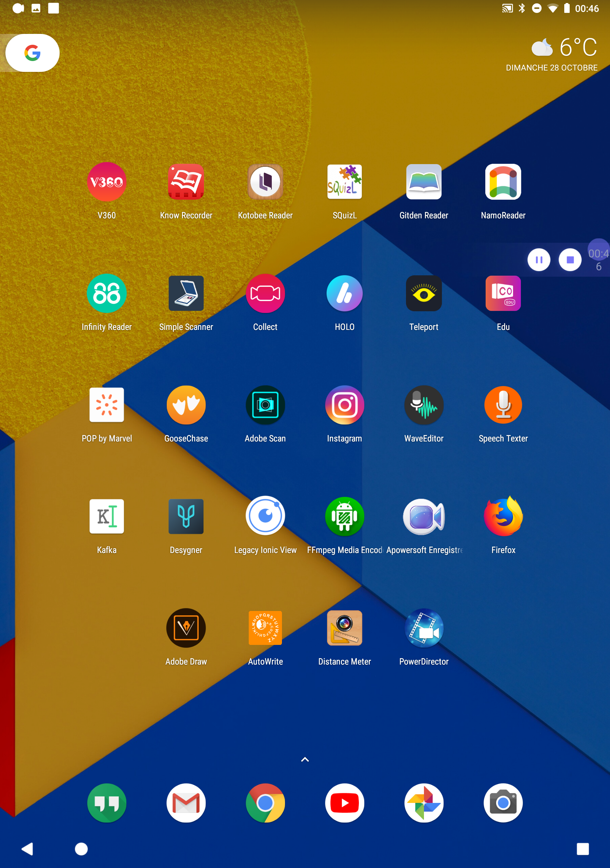610x868 pixels.
Task: Open the HOLO app
Action: (x=344, y=293)
